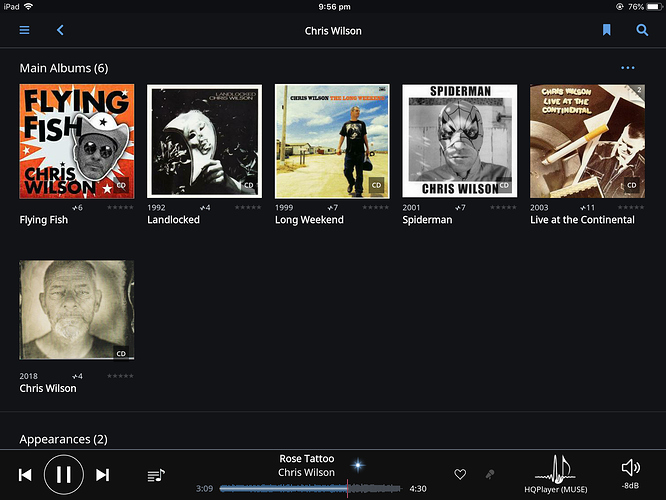
Task: Tap total time 4:30
Action: click(418, 489)
